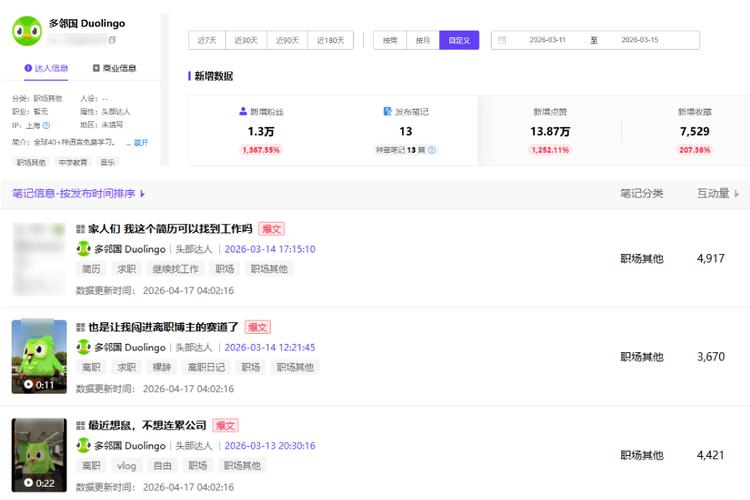Play the 0:11 video thumbnail
Viewport: 750px width, 500px height.
[39, 357]
